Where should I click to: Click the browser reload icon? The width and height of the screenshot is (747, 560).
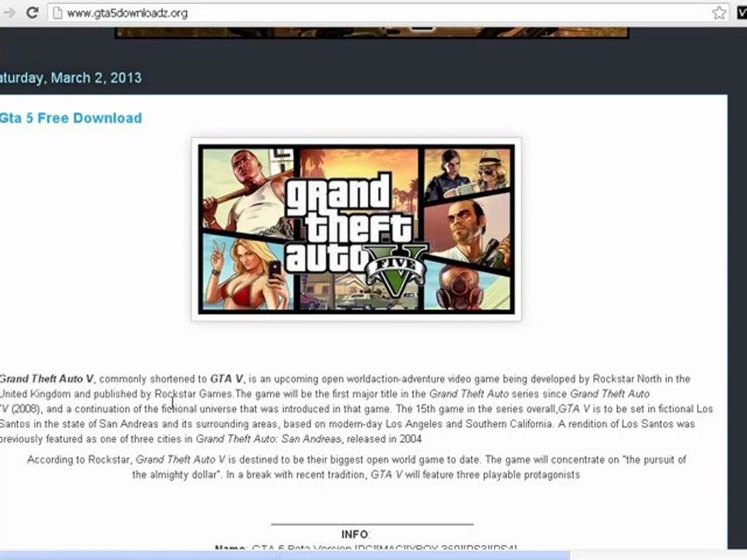[32, 12]
